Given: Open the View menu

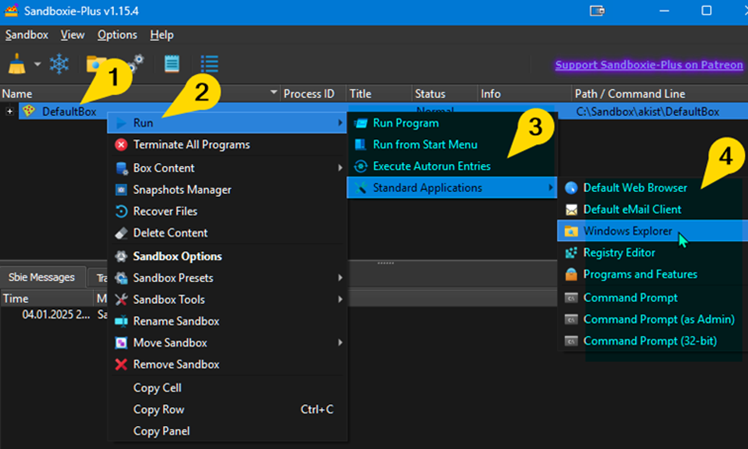Looking at the screenshot, I should [73, 35].
